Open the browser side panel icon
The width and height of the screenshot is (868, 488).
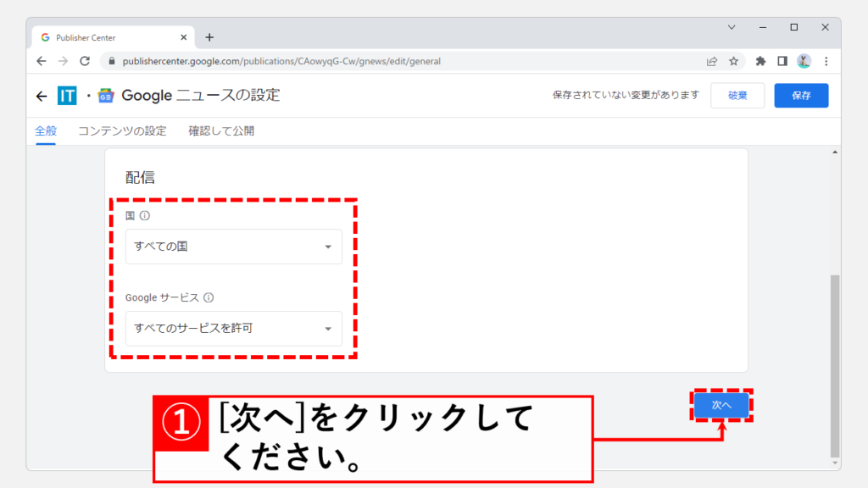pos(782,61)
